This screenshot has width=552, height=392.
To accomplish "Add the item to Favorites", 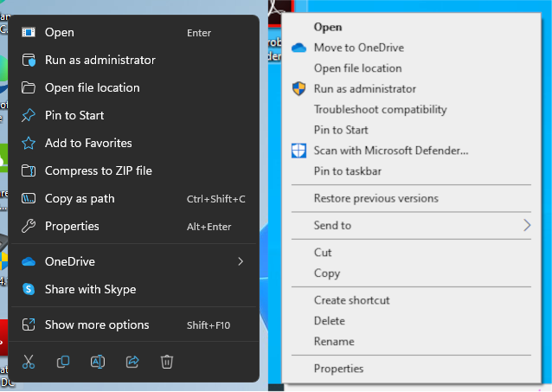I will tap(88, 143).
